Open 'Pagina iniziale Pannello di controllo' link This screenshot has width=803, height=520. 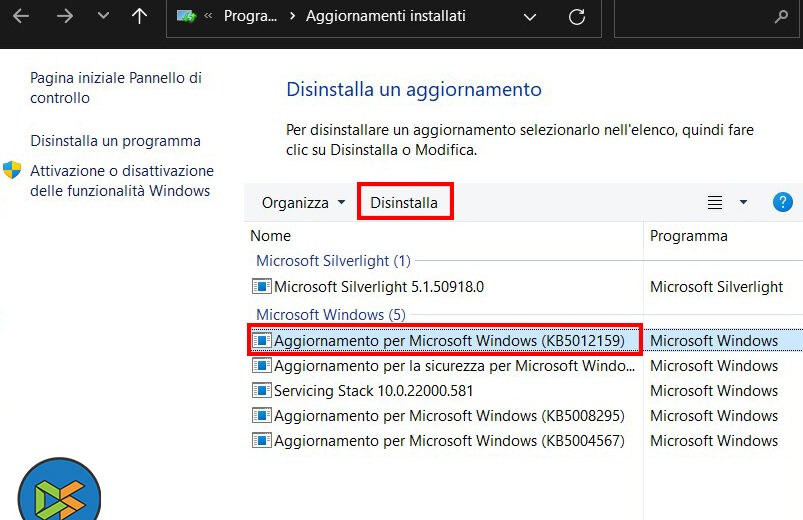[x=116, y=88]
